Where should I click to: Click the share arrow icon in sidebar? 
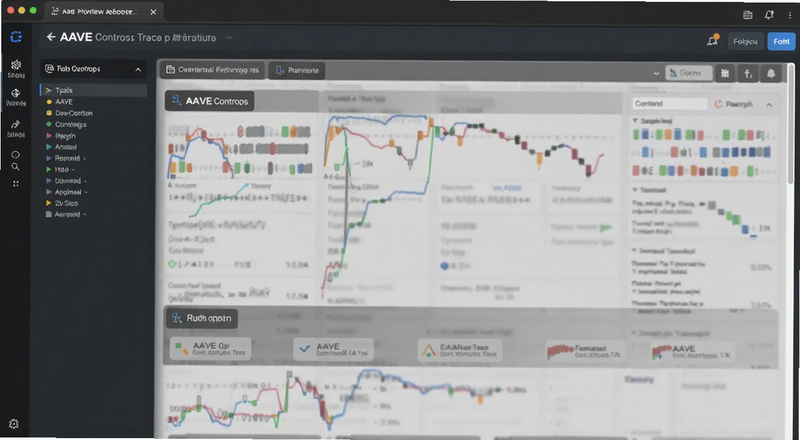[x=16, y=125]
